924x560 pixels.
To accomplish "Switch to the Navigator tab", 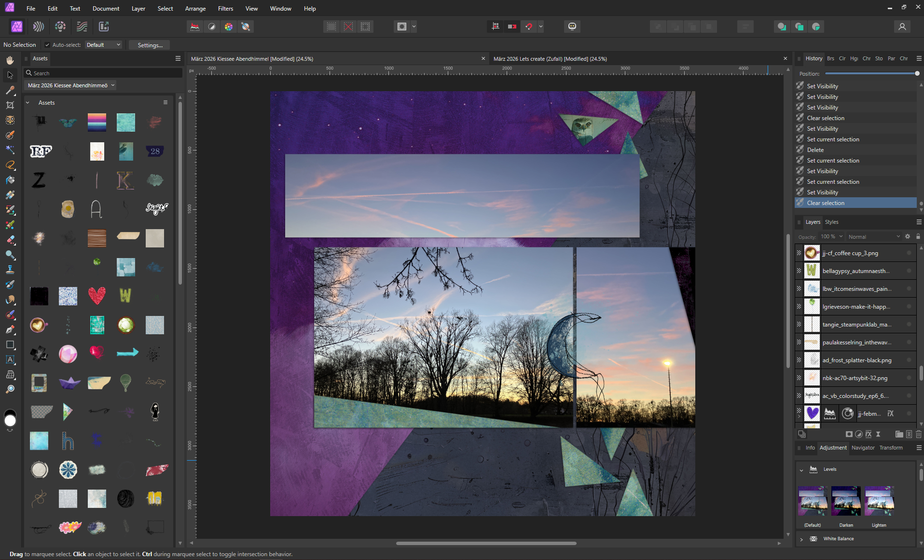I will tap(863, 448).
